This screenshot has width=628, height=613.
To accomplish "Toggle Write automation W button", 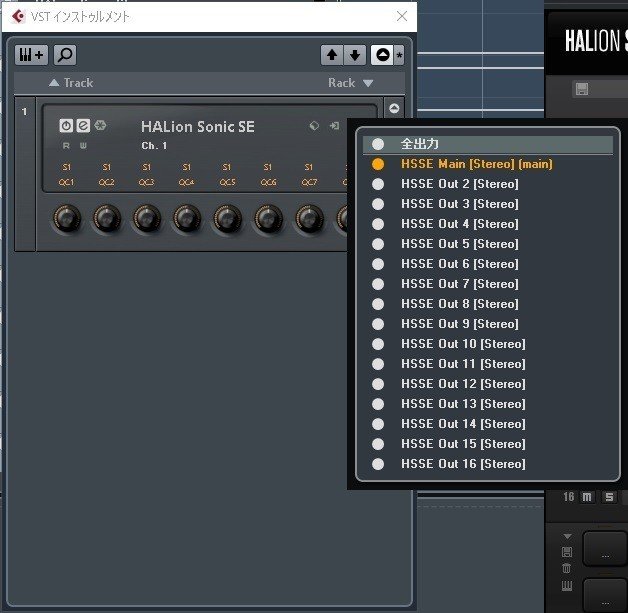I will [83, 146].
